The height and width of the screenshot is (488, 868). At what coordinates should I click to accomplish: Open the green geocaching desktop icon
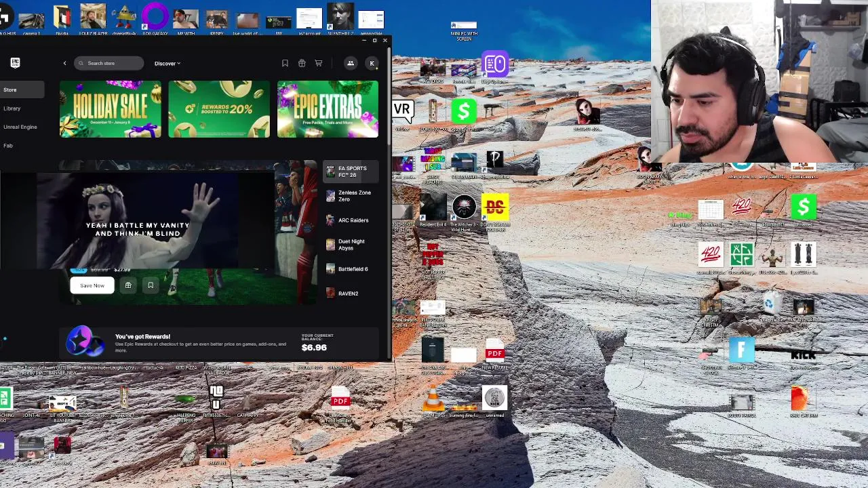(x=741, y=258)
